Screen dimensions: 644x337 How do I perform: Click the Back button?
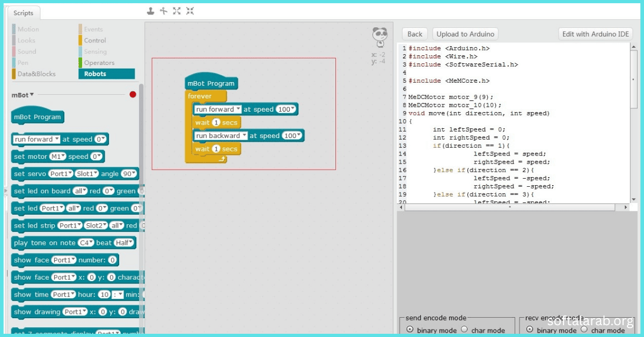click(x=415, y=34)
